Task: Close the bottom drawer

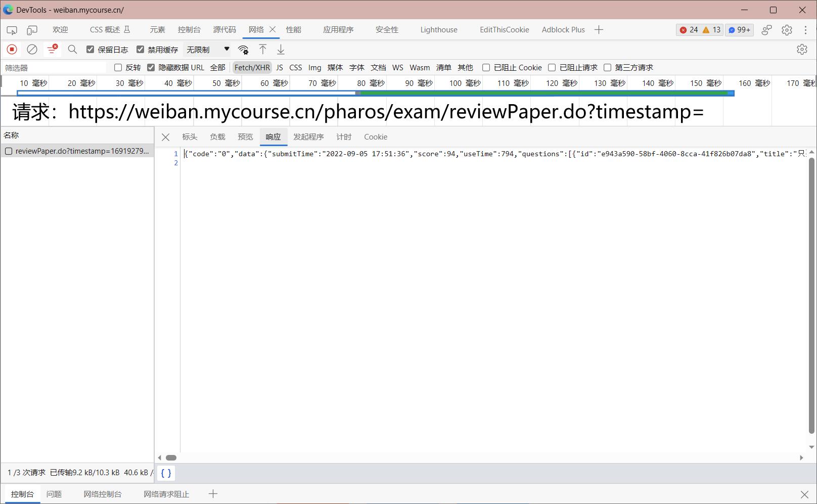Action: point(804,494)
